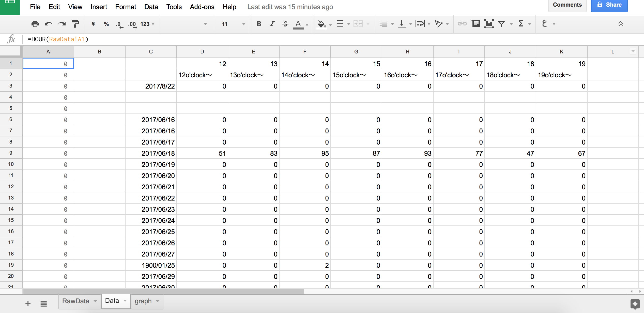The image size is (644, 313).
Task: Select cell with value 95
Action: tap(305, 153)
